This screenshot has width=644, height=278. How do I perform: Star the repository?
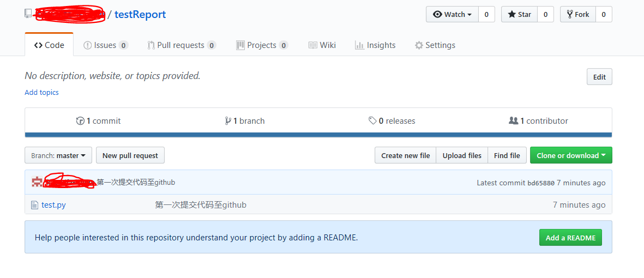[x=519, y=14]
